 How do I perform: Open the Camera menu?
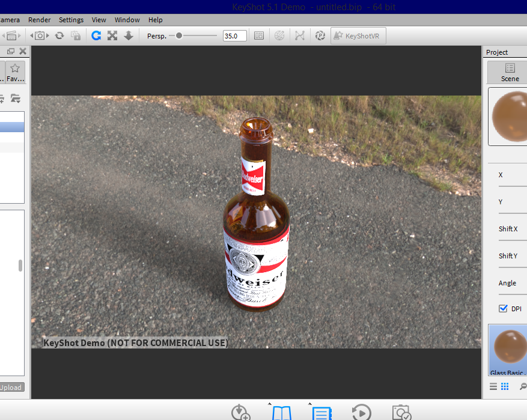(x=10, y=20)
